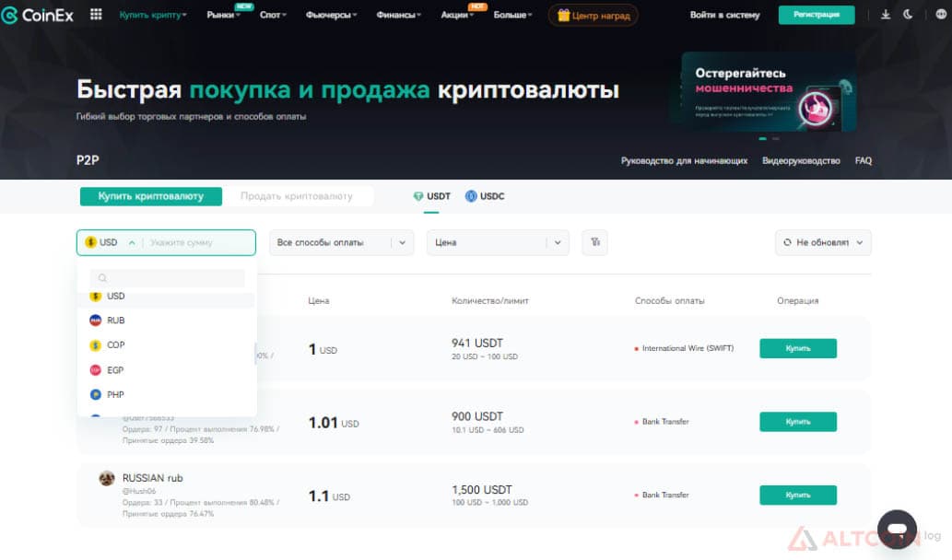Choose COP coin icon in list

(95, 345)
